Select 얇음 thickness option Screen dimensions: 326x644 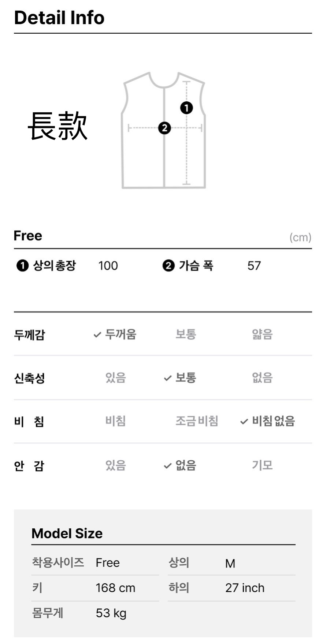[x=262, y=334]
